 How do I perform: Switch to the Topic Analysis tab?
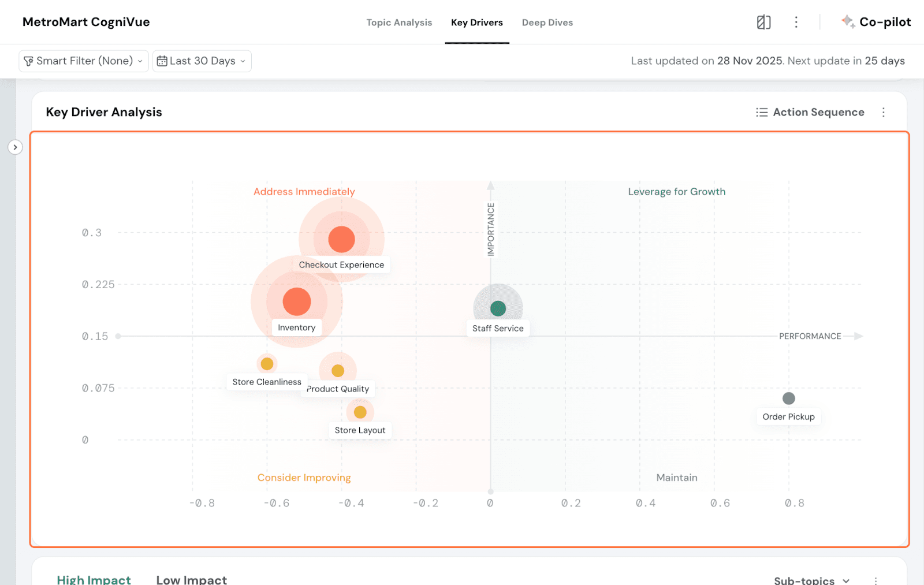(399, 23)
